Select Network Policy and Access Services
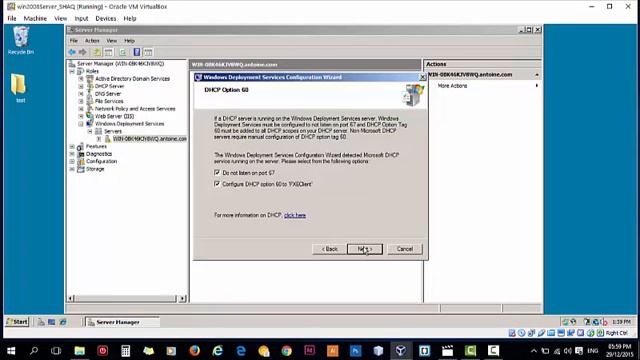The width and height of the screenshot is (640, 360). tap(135, 109)
